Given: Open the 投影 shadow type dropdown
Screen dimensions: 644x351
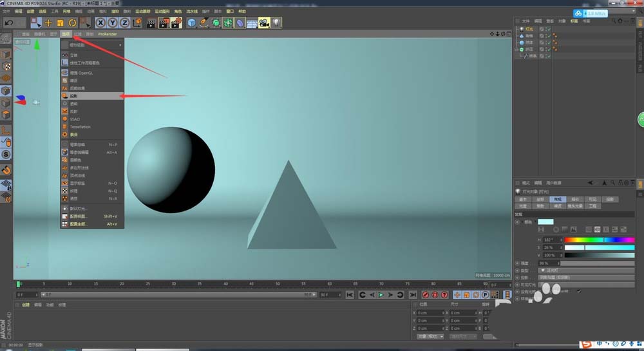Looking at the screenshot, I should point(587,278).
